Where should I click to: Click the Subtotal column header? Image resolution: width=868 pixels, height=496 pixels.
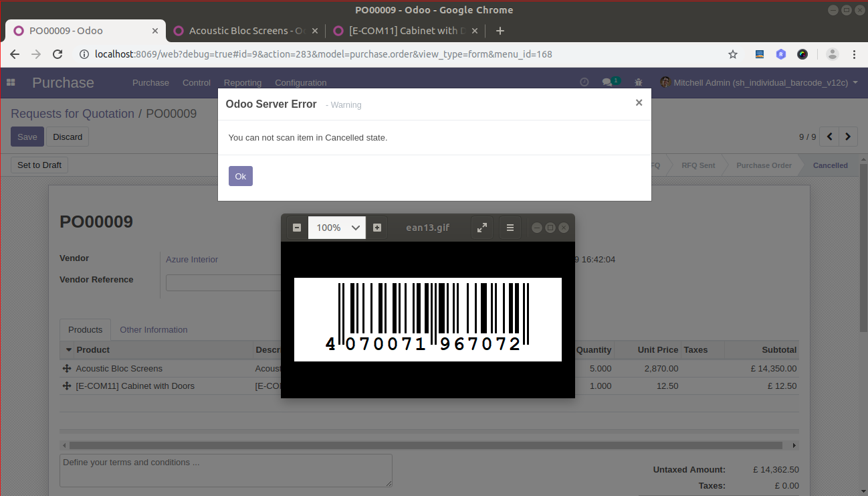[779, 349]
